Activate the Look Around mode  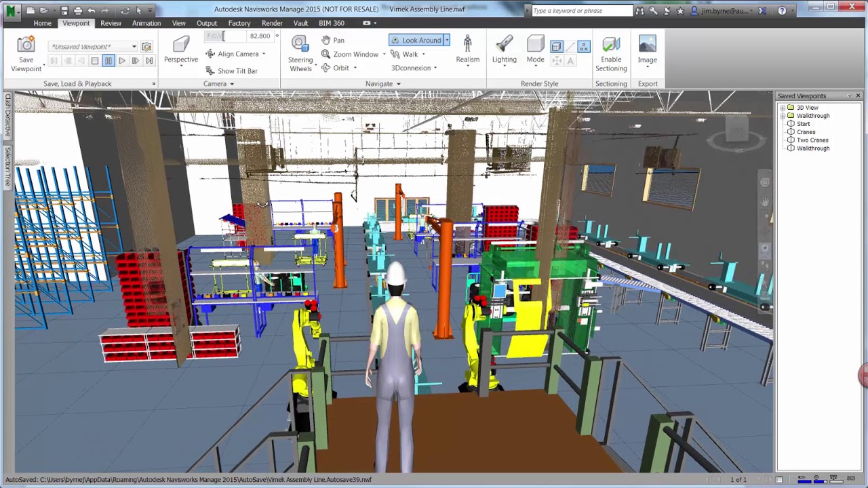pyautogui.click(x=416, y=40)
